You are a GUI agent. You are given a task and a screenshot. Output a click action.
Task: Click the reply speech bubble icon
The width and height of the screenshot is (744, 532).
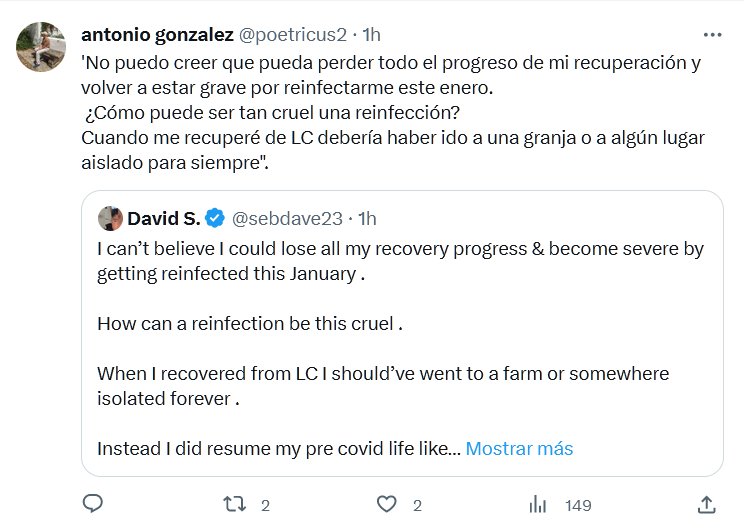(x=93, y=504)
